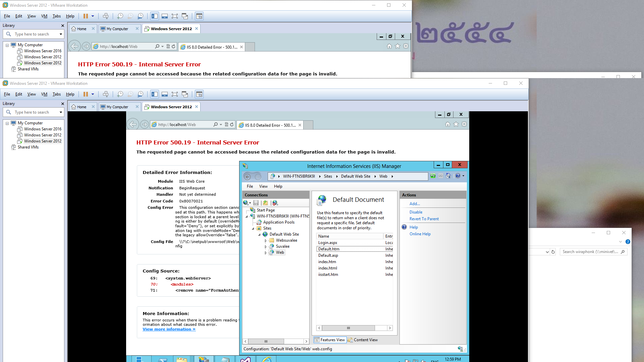The image size is (644, 362).
Task: Collapse My Computer node in back VMware library
Action: coord(7,45)
